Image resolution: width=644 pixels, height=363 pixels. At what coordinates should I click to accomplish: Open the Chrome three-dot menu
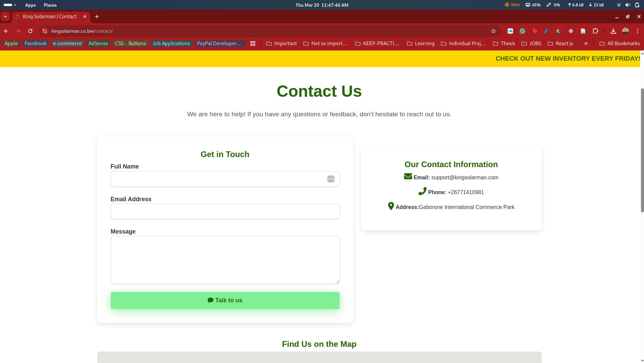pyautogui.click(x=638, y=31)
